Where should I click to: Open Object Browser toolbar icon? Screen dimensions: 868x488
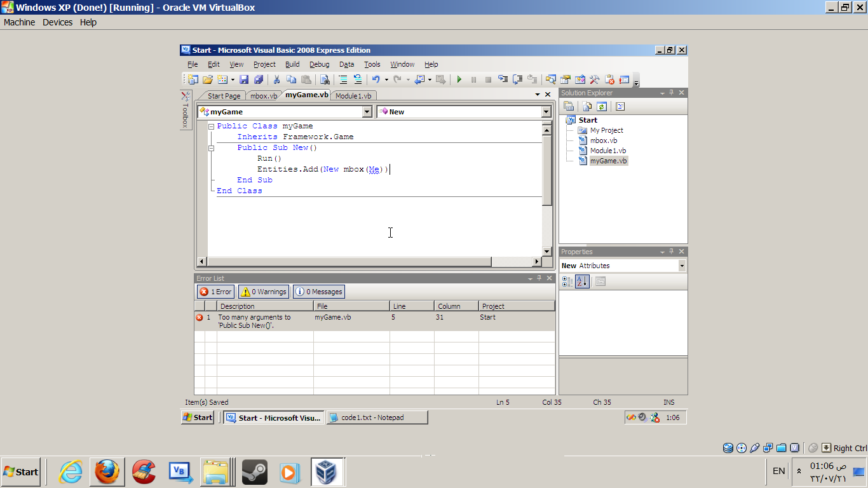(x=580, y=79)
